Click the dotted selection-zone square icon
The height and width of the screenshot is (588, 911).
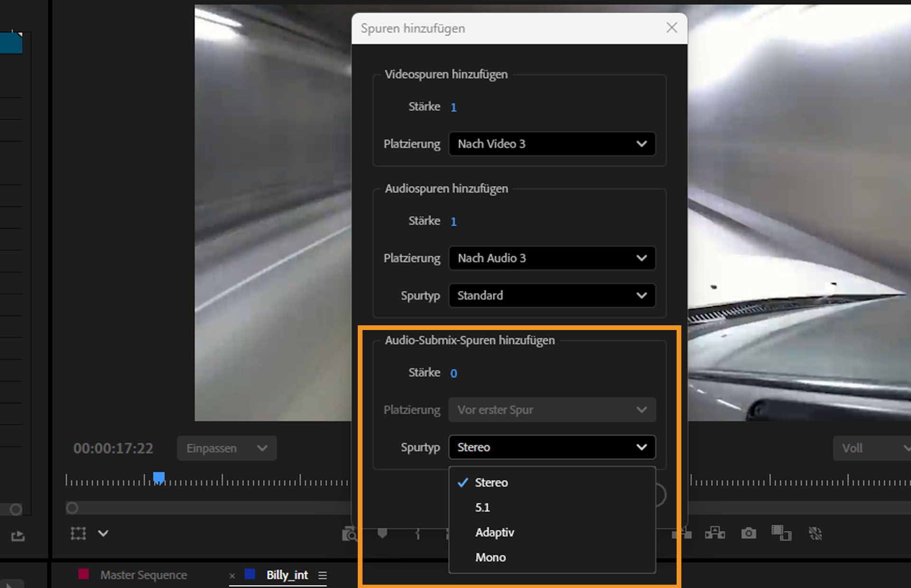(78, 533)
